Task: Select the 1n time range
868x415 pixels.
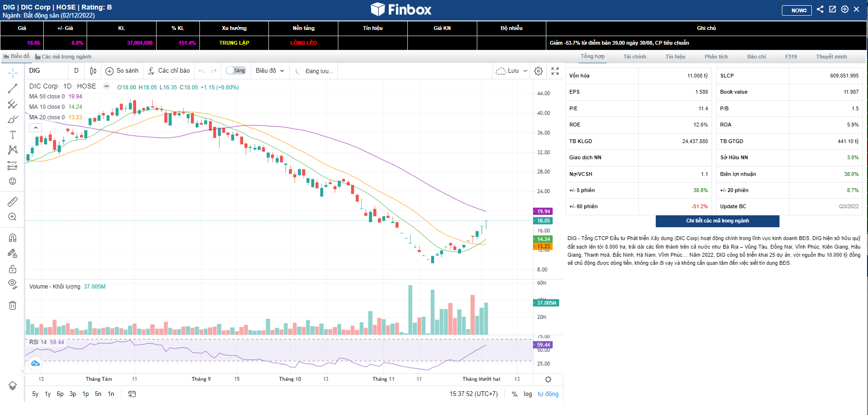Action: pyautogui.click(x=111, y=394)
